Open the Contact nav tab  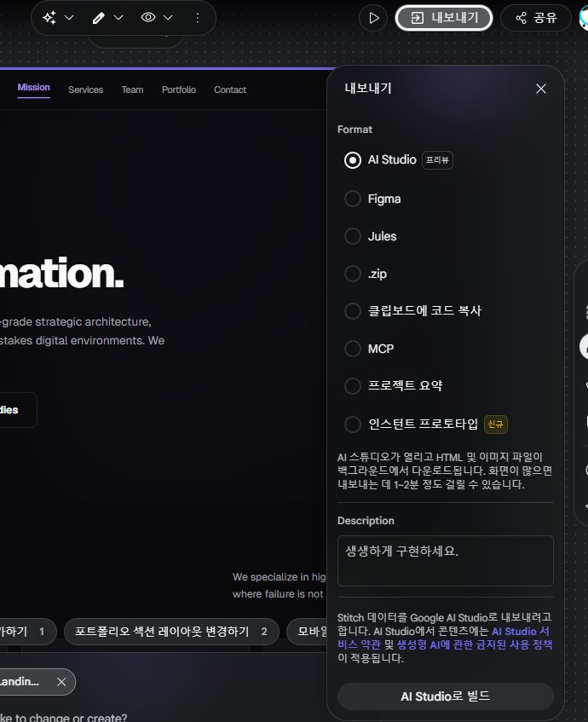pyautogui.click(x=230, y=90)
